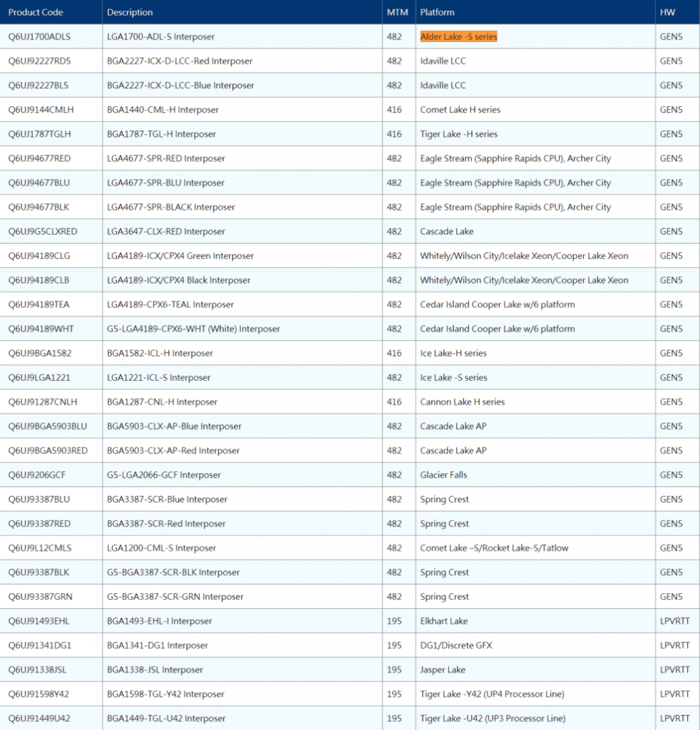Click LGA4677-SPR-BLU Interposer description
Viewport: 700px width, 730px height.
pyautogui.click(x=165, y=182)
